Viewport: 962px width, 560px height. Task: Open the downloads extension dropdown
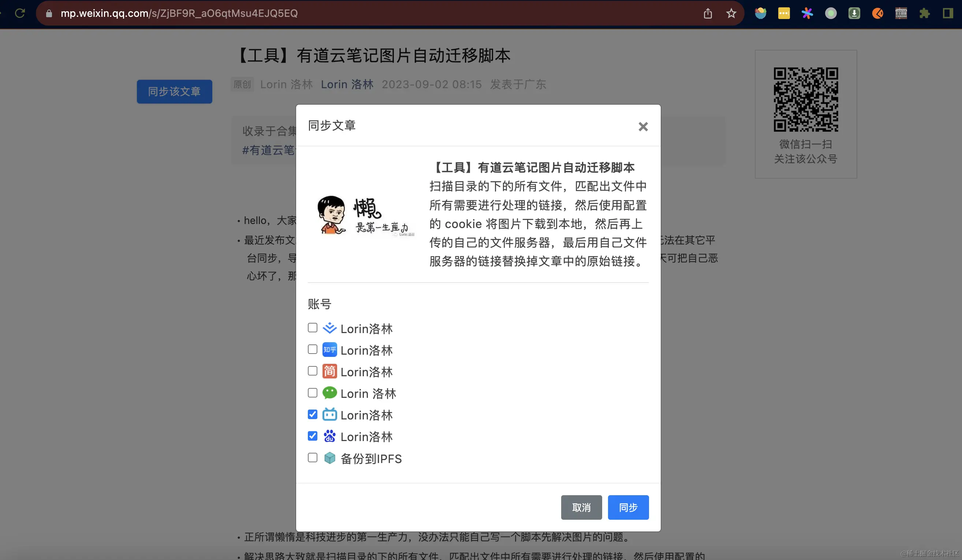[x=854, y=14]
